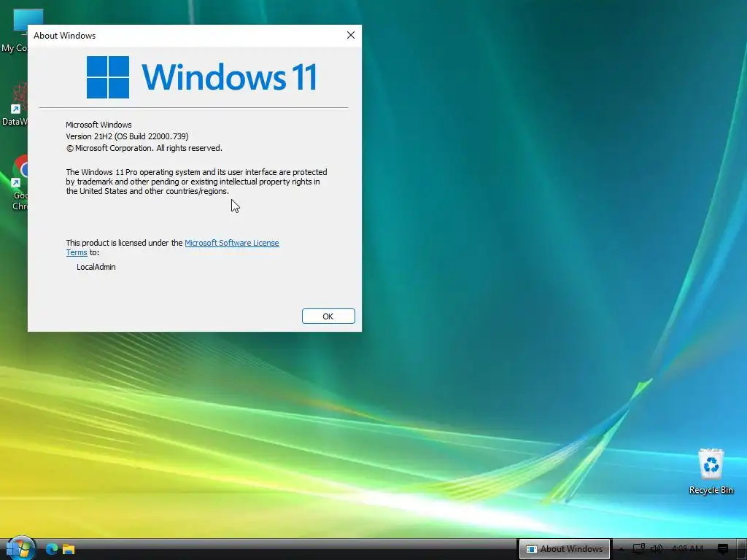Click the 4:08 AM clock
The width and height of the screenshot is (747, 560).
coord(687,549)
